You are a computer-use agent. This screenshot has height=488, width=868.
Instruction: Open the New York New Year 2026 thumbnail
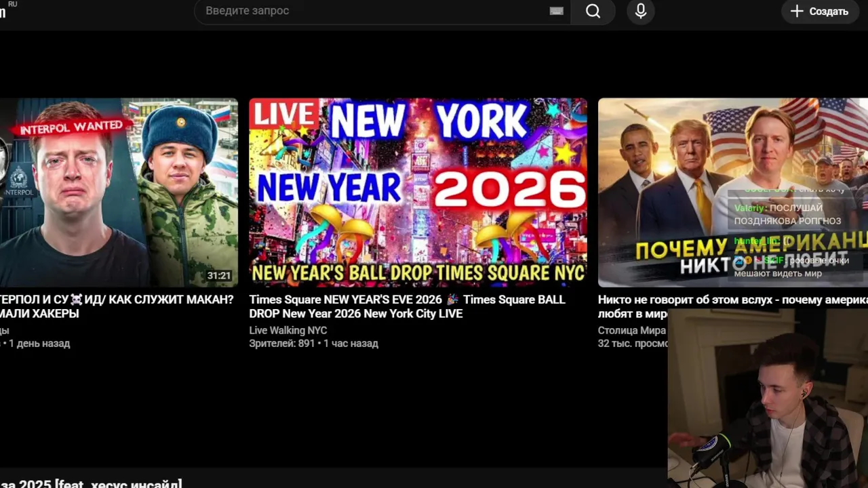pos(418,192)
